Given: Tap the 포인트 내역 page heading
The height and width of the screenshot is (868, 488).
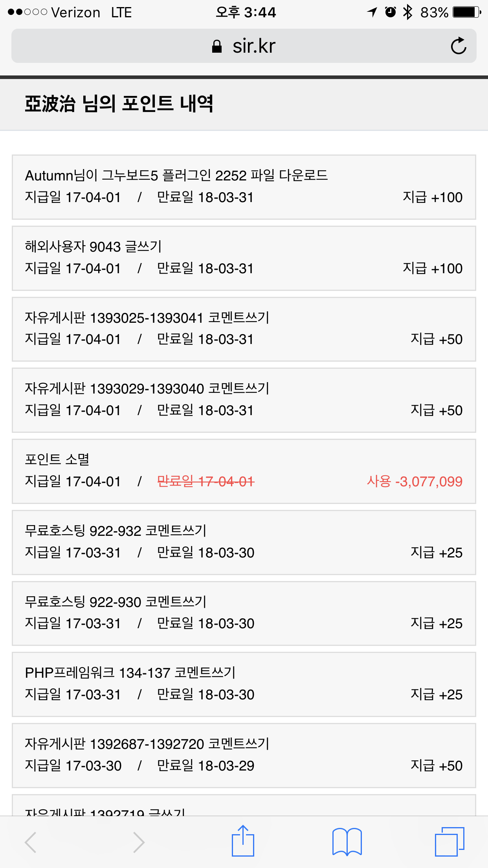Looking at the screenshot, I should tap(119, 104).
